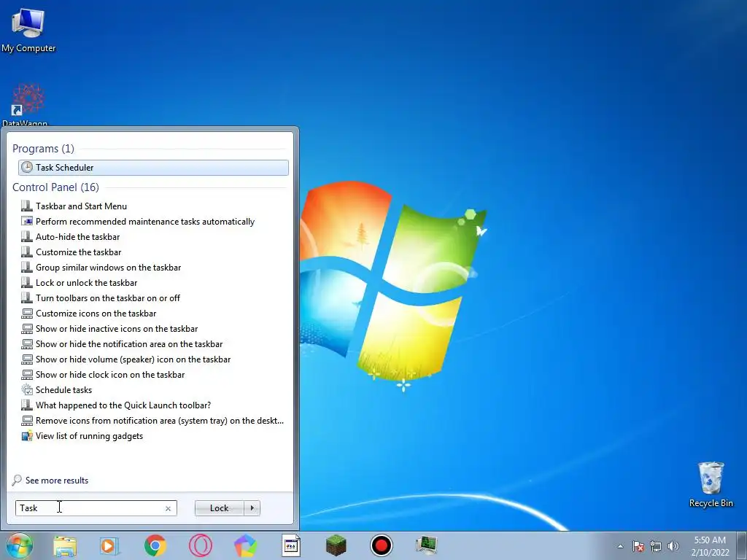The width and height of the screenshot is (747, 560).
Task: Click the Task Scheduler clock icon
Action: click(x=27, y=167)
